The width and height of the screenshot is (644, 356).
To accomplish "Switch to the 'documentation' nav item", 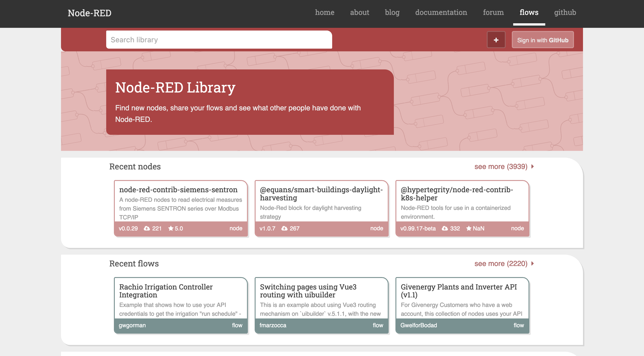I will click(441, 12).
